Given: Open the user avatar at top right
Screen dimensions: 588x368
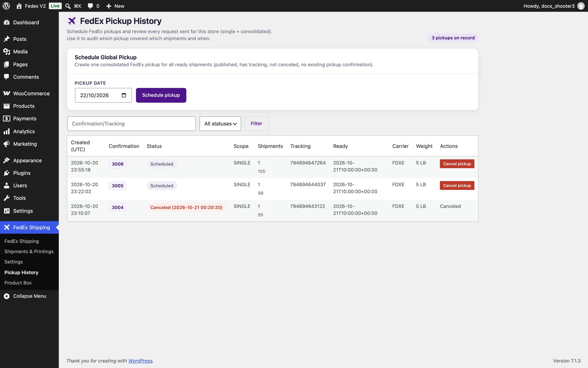Looking at the screenshot, I should point(581,6).
